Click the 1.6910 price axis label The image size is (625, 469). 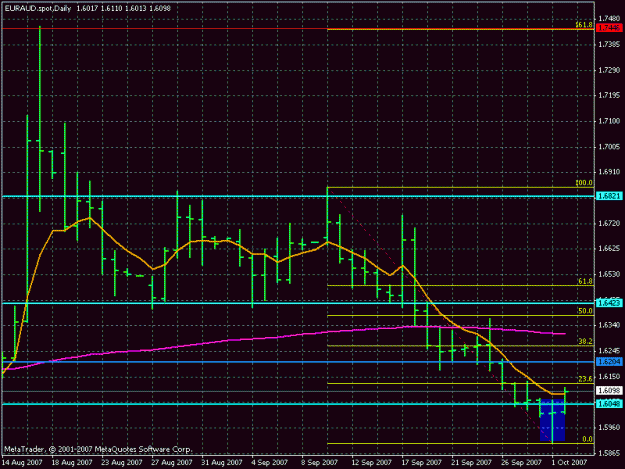[609, 172]
